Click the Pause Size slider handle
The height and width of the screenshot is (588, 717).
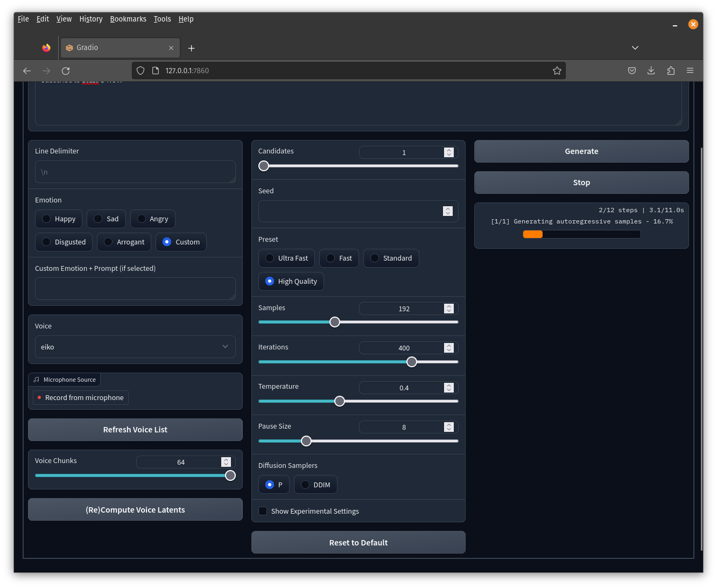pyautogui.click(x=306, y=441)
